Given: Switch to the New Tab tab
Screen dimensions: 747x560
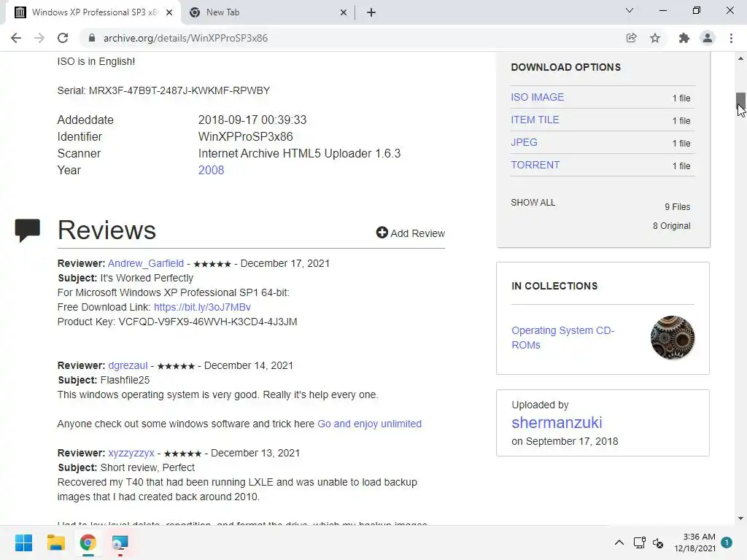Looking at the screenshot, I should (x=268, y=12).
